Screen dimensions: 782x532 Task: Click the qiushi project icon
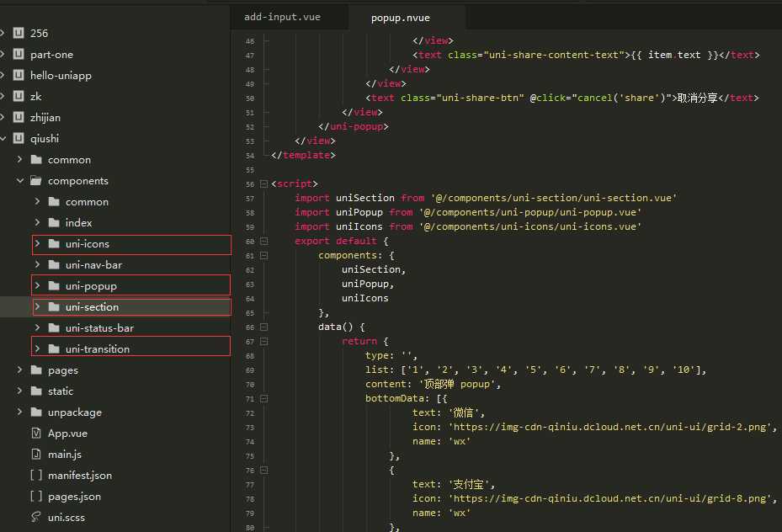pos(19,138)
